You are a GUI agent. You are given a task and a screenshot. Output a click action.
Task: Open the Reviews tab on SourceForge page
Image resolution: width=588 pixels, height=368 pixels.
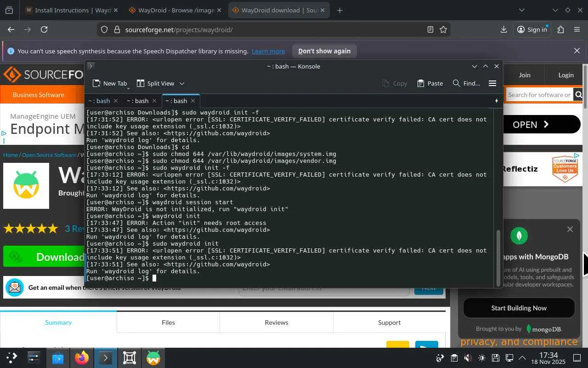click(277, 322)
